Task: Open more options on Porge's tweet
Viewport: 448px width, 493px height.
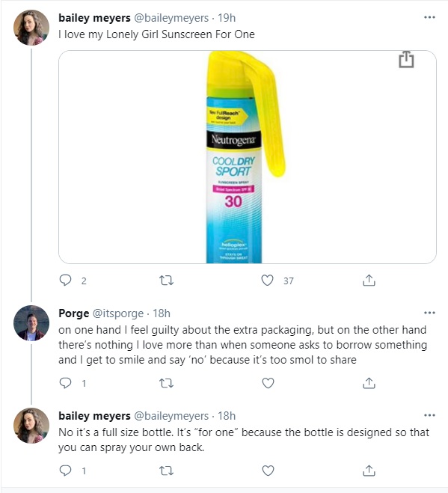Action: (429, 313)
